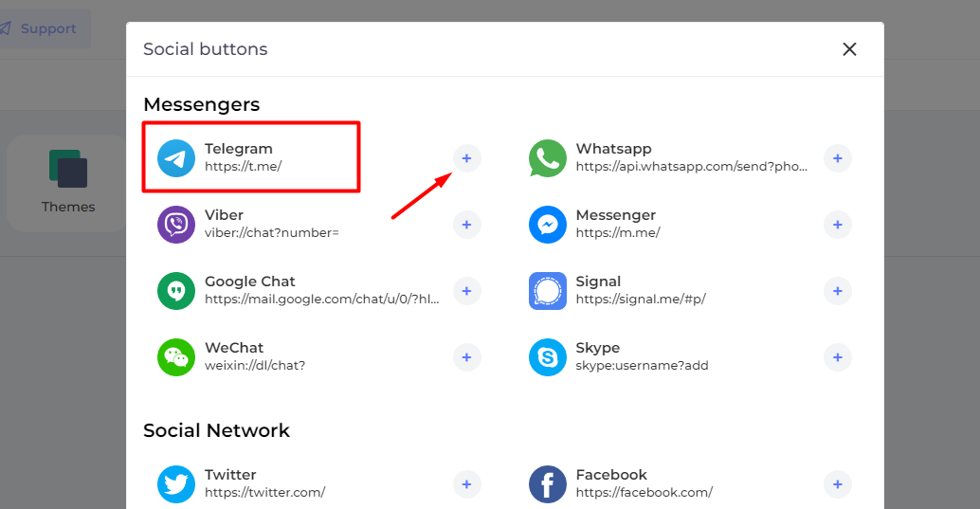Close the Social buttons dialog
This screenshot has height=509, width=980.
coord(849,48)
